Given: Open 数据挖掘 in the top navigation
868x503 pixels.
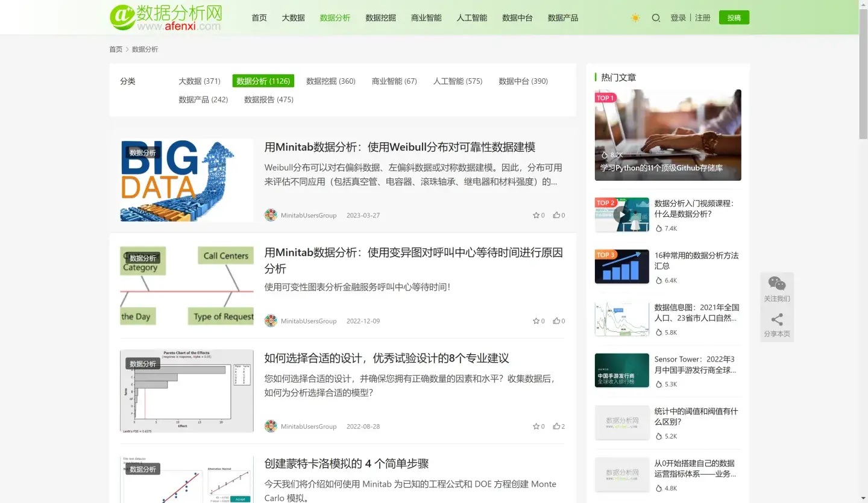Looking at the screenshot, I should (x=381, y=18).
